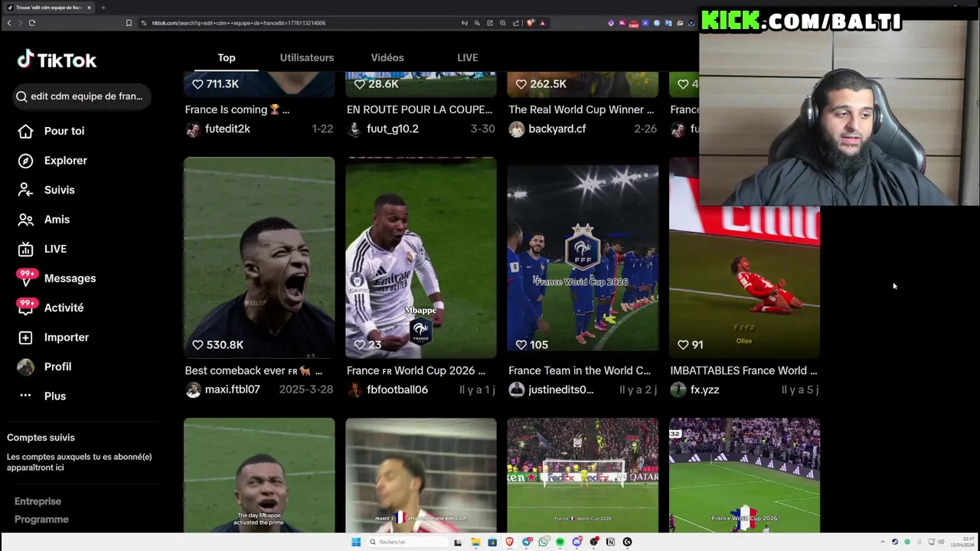This screenshot has height=551, width=980.
Task: Click the maxi.ftbl07 avatar icon
Action: tap(193, 390)
